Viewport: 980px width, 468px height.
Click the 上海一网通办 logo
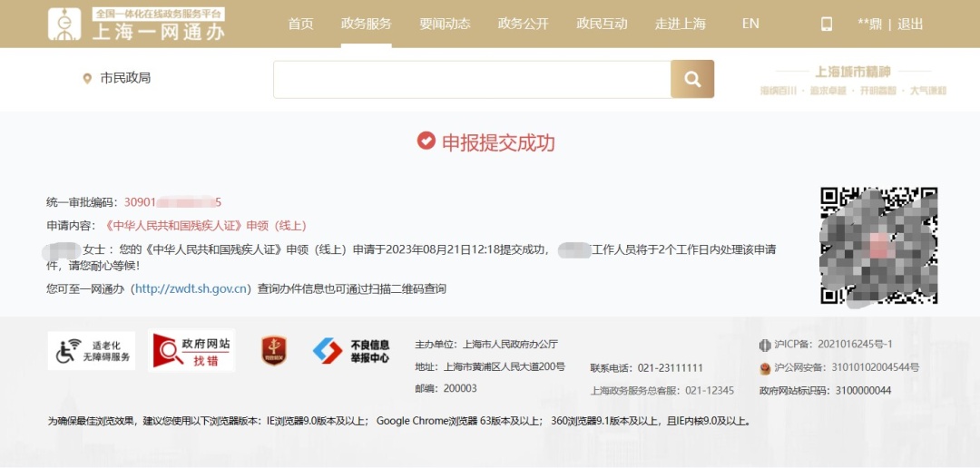[137, 24]
